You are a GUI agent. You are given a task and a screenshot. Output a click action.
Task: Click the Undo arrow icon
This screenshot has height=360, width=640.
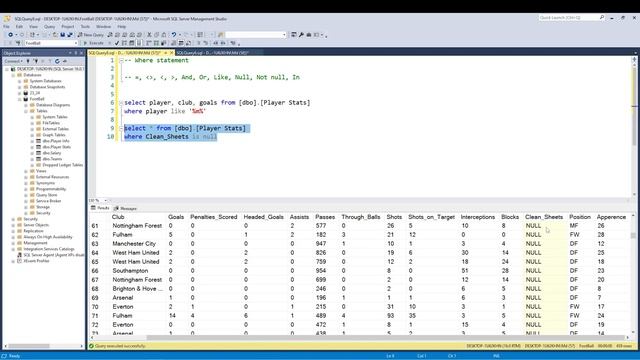click(x=174, y=35)
